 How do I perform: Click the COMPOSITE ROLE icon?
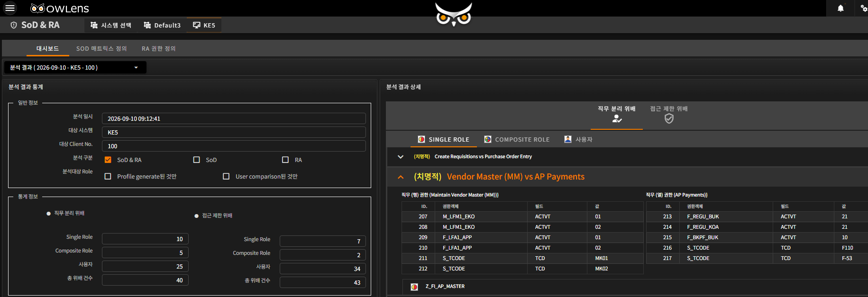(487, 139)
